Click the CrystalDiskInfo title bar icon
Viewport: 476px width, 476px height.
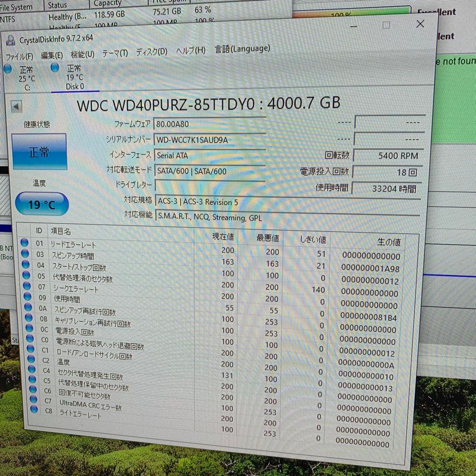tap(11, 41)
